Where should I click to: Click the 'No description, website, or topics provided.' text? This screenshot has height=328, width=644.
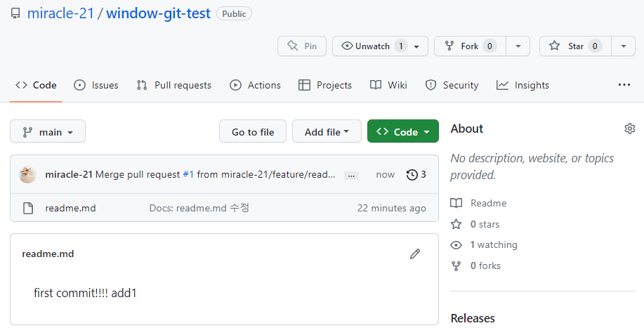(x=532, y=166)
